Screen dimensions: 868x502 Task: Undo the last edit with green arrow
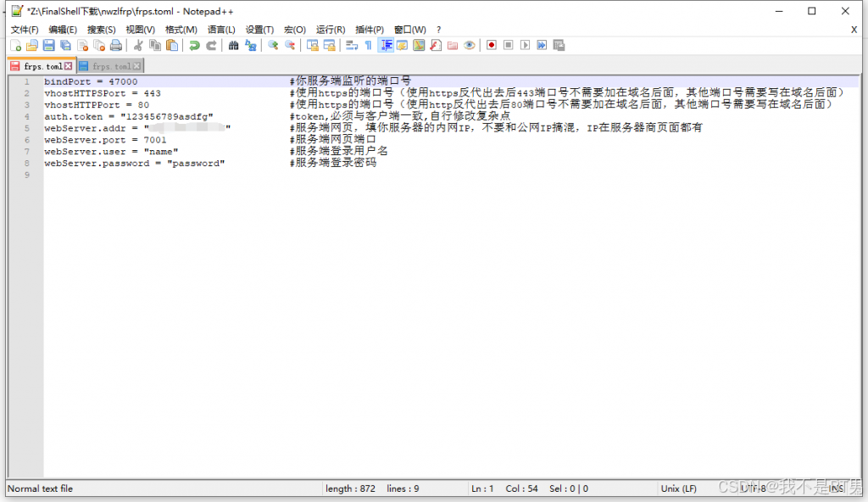pos(194,46)
